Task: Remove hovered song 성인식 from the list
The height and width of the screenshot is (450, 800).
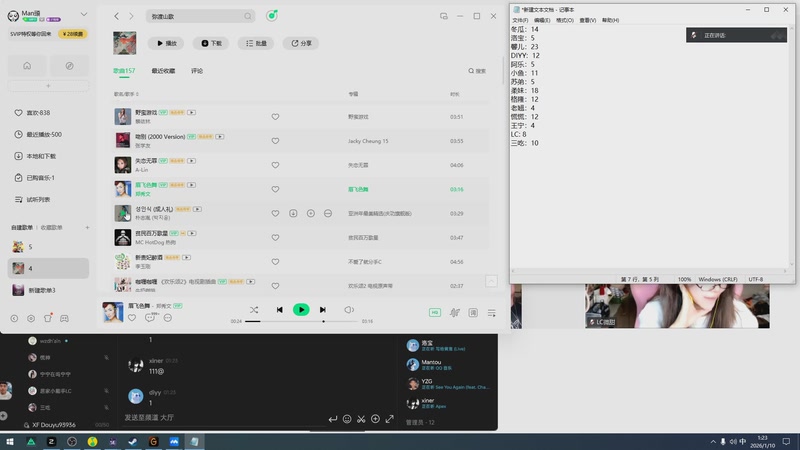Action: click(328, 213)
